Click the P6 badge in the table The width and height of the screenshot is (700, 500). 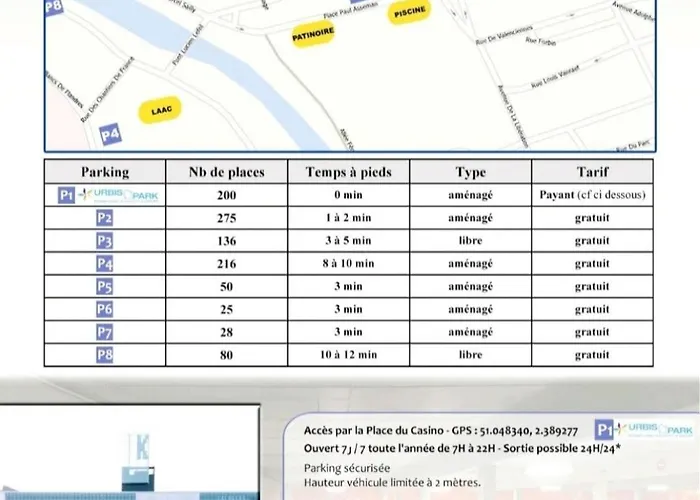point(104,310)
